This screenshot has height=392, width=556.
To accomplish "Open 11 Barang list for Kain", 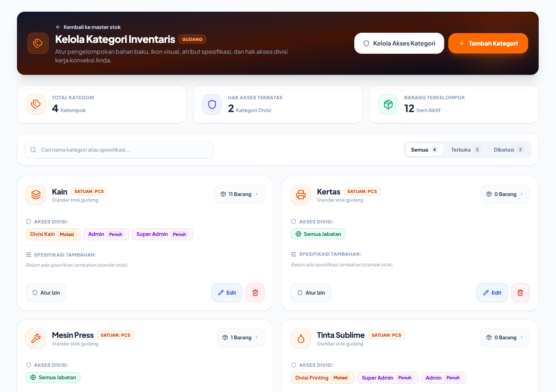I will [239, 194].
